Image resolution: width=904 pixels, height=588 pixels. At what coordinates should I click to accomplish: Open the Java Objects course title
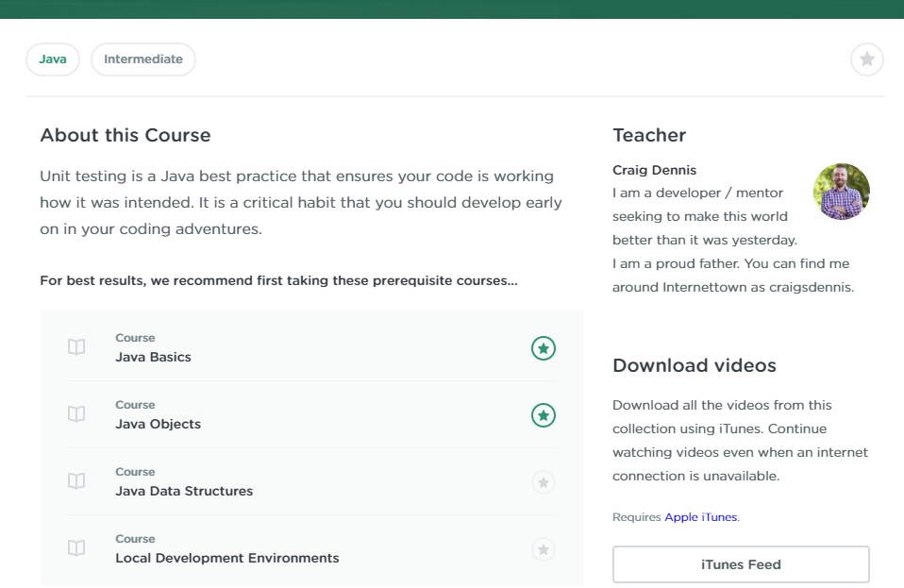[x=158, y=425]
